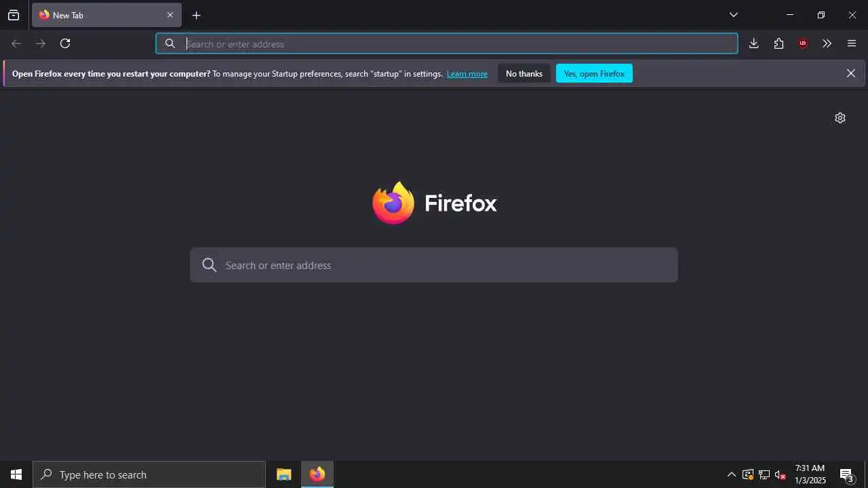Close the New Tab tab
Image resolution: width=868 pixels, height=488 pixels.
(170, 15)
